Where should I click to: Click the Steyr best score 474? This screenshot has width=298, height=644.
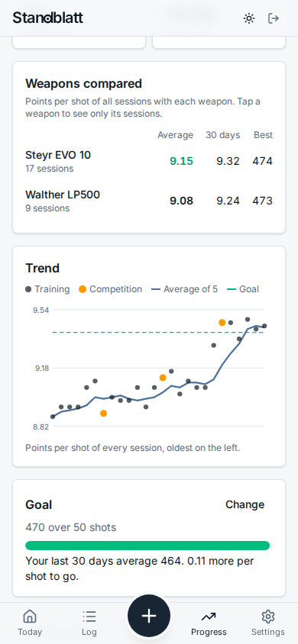pyautogui.click(x=262, y=162)
